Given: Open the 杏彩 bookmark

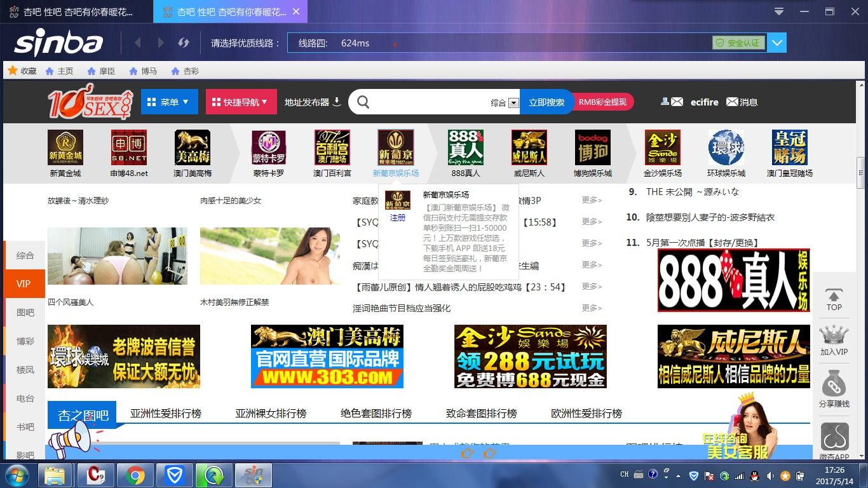Looking at the screenshot, I should pos(185,71).
